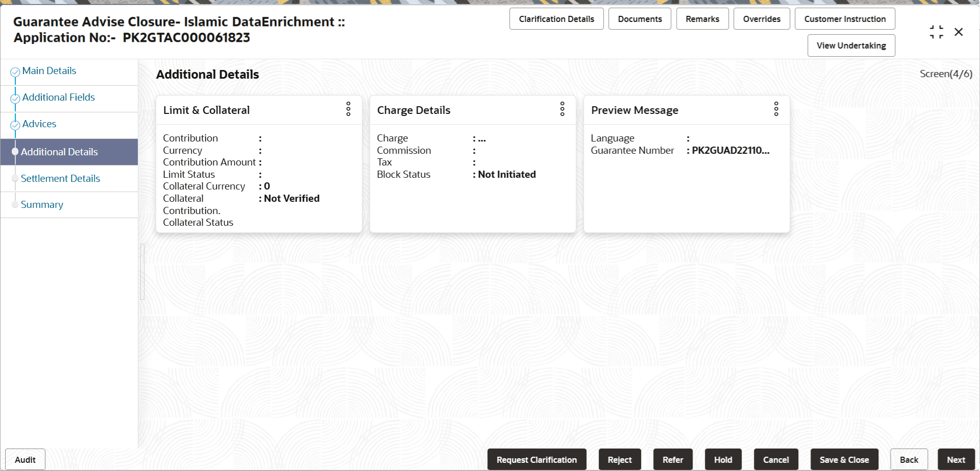Click the Tax label in Charge Details
The width and height of the screenshot is (980, 471).
384,162
